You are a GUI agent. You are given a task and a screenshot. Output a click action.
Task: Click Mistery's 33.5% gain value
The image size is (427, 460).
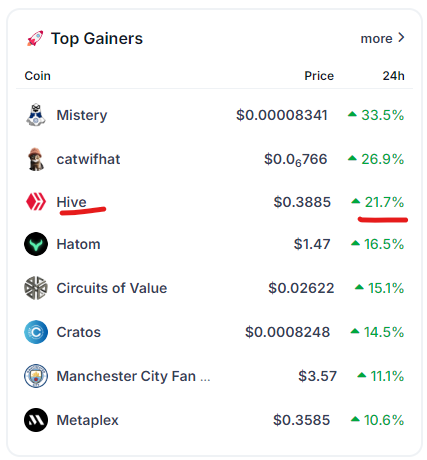coord(383,115)
